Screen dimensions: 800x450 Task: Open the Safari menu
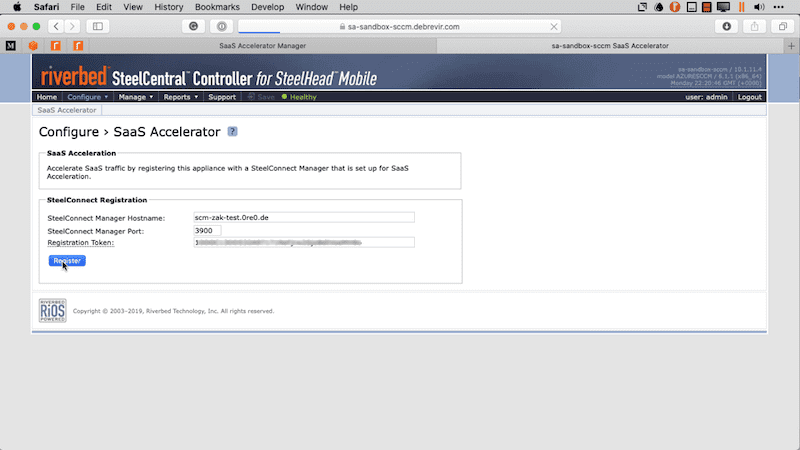coord(46,7)
